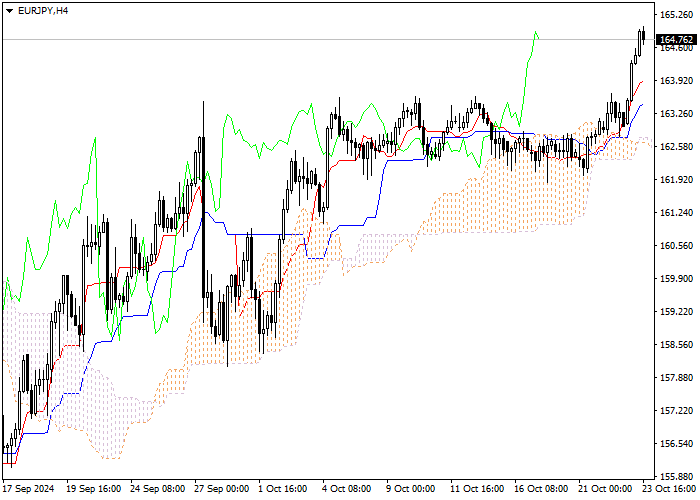Click the 158.560 price scale label
The width and height of the screenshot is (700, 500).
coord(676,345)
